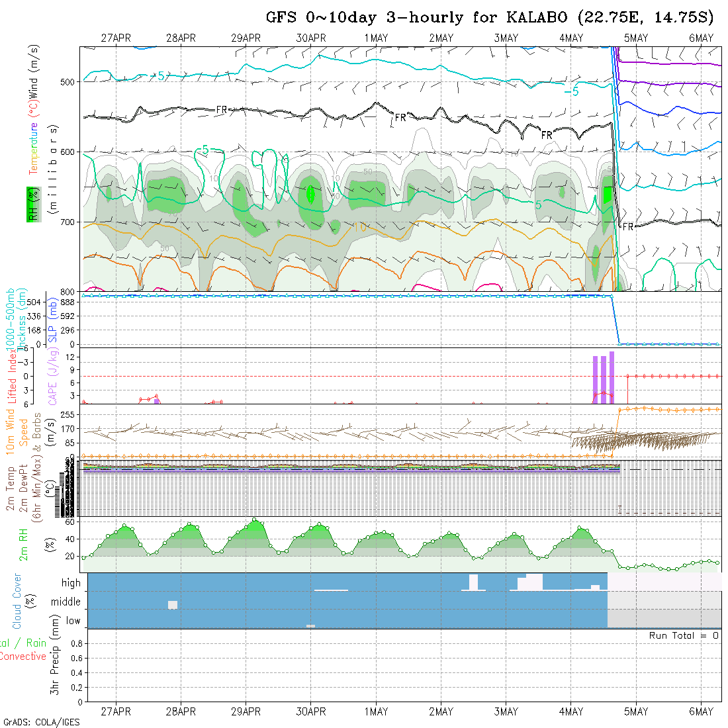Click the 'low' cloud cover label
Viewport: 728px width, 728px height.
pos(73,621)
